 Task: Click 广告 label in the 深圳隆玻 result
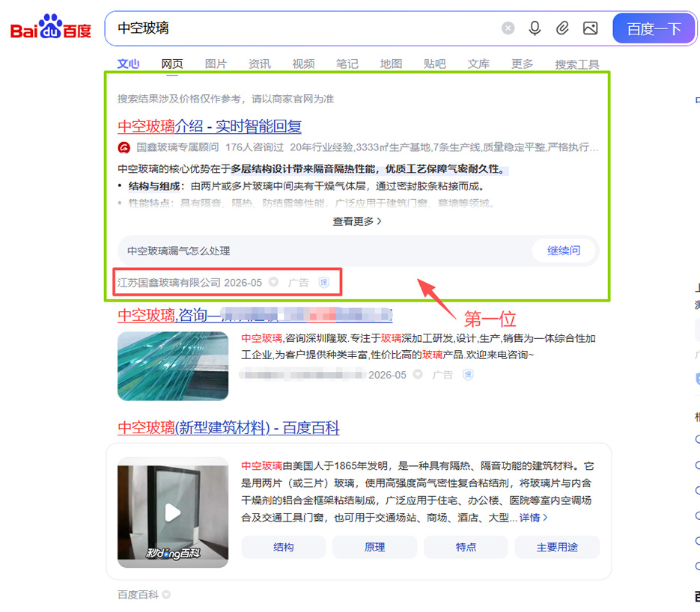442,375
